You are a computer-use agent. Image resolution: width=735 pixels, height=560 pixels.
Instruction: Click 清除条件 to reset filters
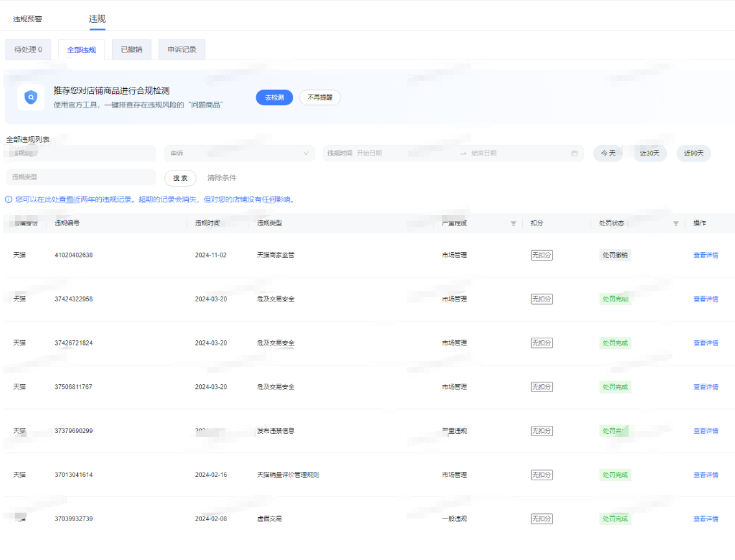tap(222, 178)
